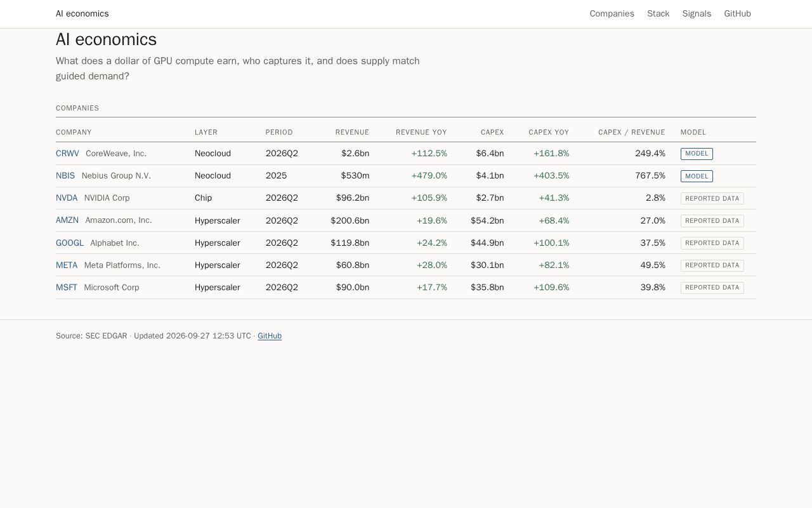Follow the GitHub link in footer
The height and width of the screenshot is (508, 812).
coord(270,336)
